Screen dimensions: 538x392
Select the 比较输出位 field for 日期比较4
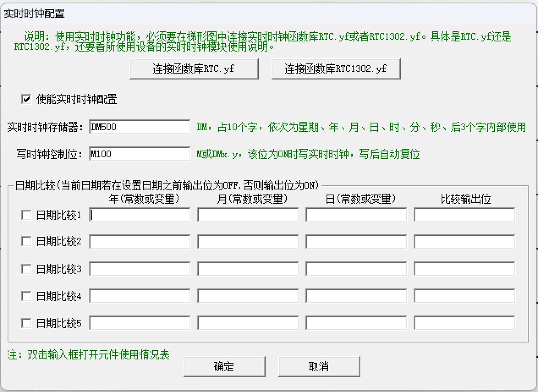tap(464, 296)
